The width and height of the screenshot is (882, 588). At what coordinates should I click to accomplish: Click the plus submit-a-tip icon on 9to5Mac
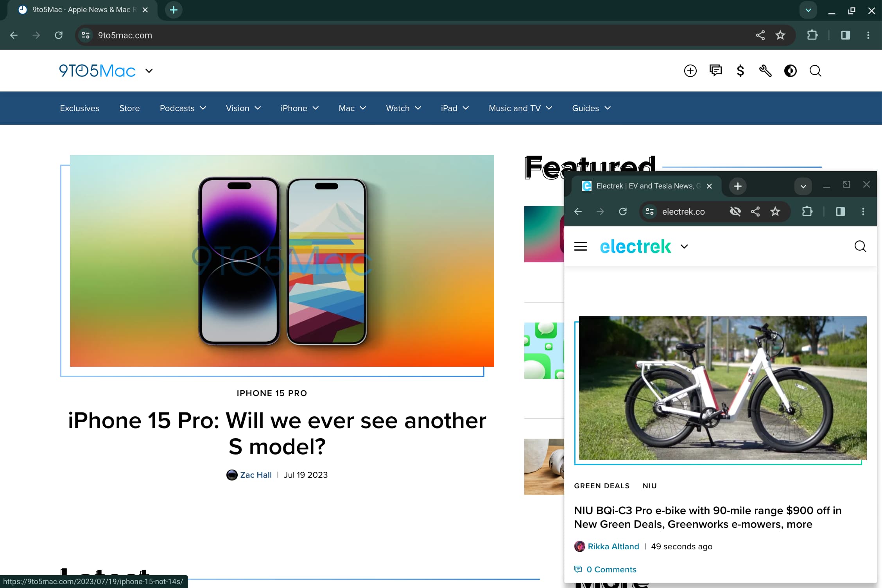tap(690, 71)
